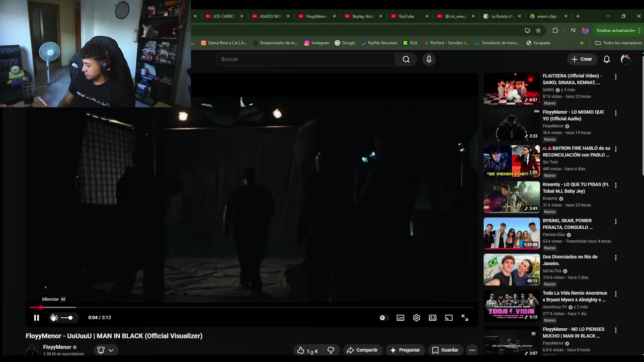Open the Kick bookmark
The height and width of the screenshot is (362, 644).
[x=410, y=43]
